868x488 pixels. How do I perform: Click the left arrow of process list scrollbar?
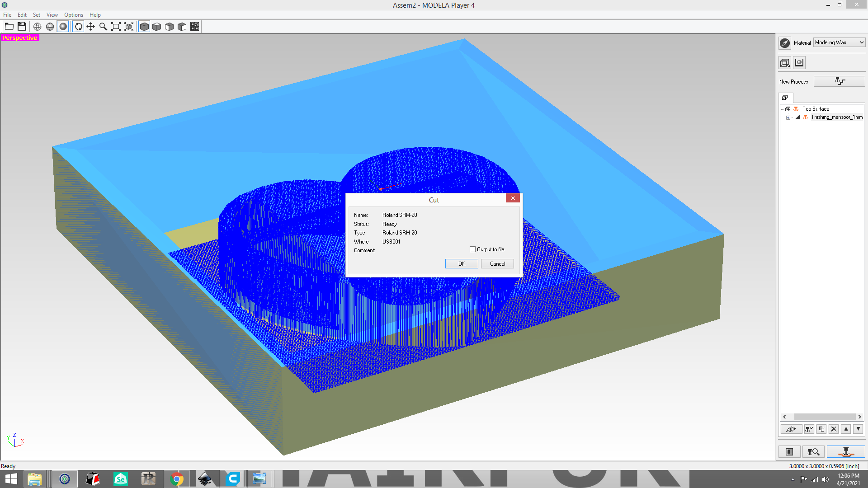(785, 417)
